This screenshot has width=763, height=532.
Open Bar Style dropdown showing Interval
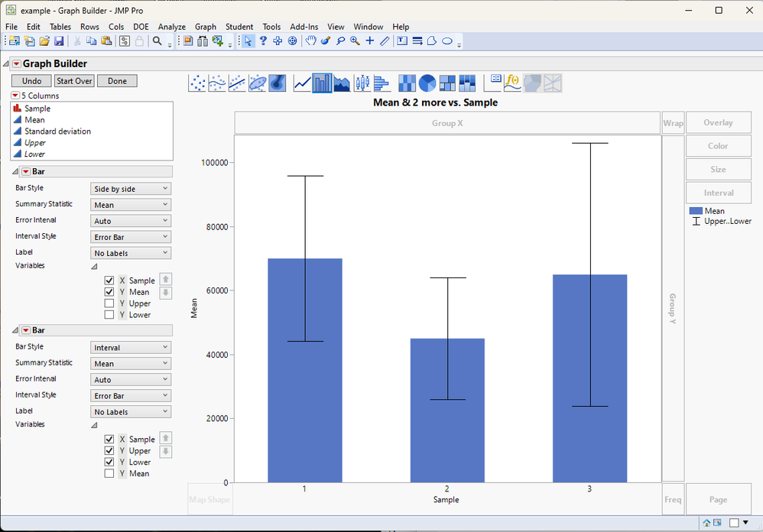[131, 348]
